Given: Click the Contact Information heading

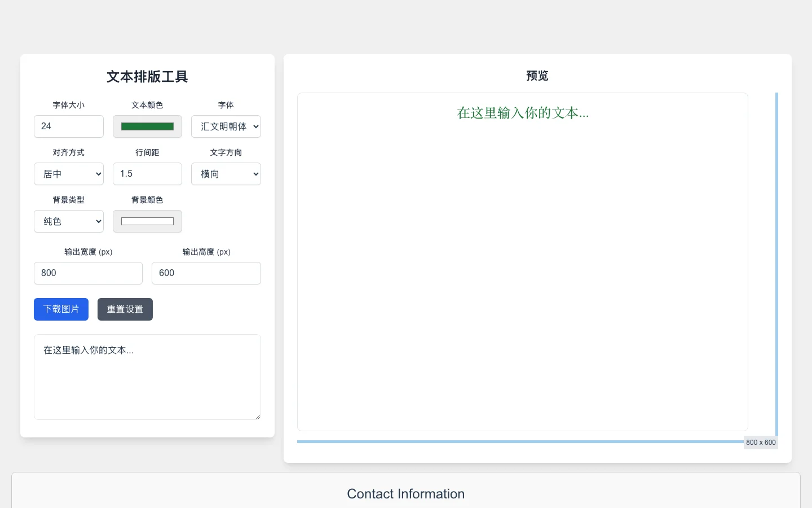Looking at the screenshot, I should point(406,494).
